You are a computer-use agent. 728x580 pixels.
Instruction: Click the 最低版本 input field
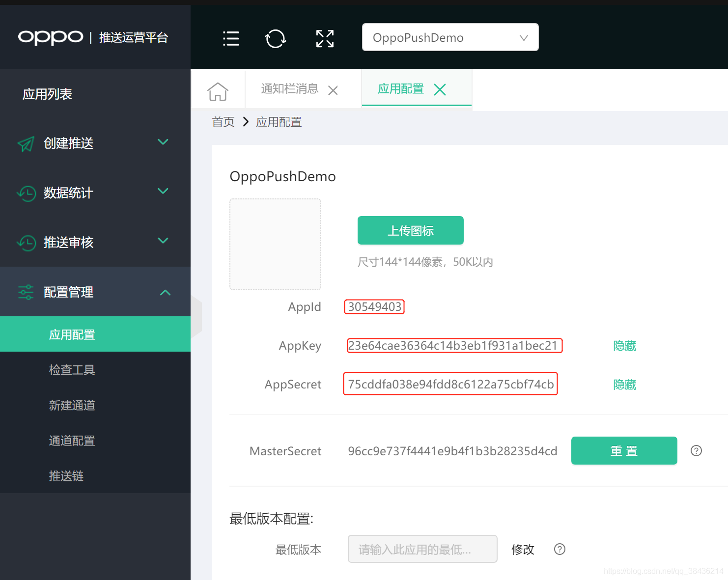point(422,549)
